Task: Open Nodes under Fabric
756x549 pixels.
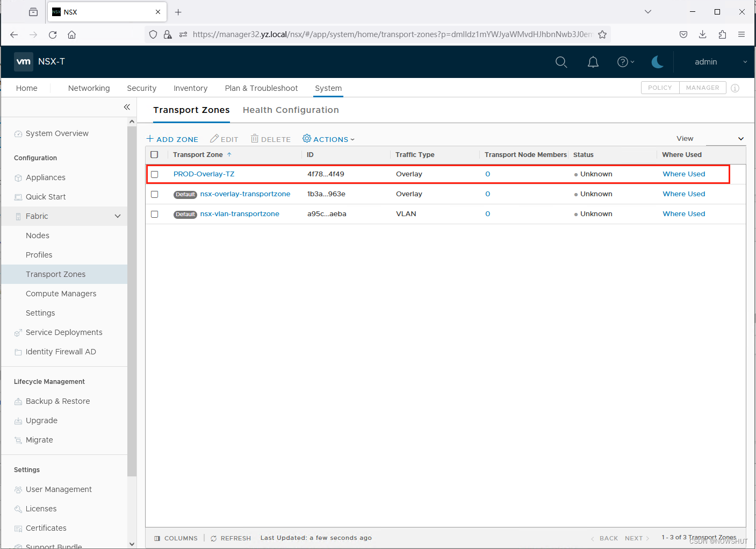Action: [x=38, y=236]
